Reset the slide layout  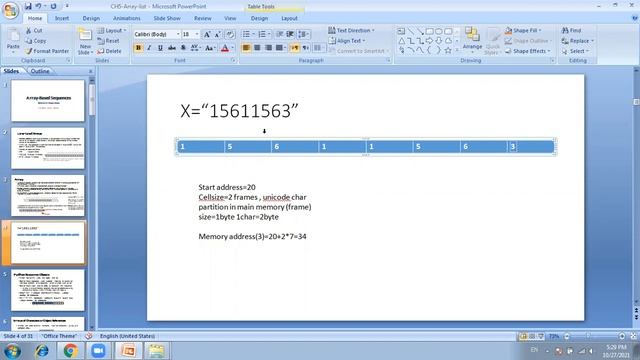pyautogui.click(x=109, y=41)
